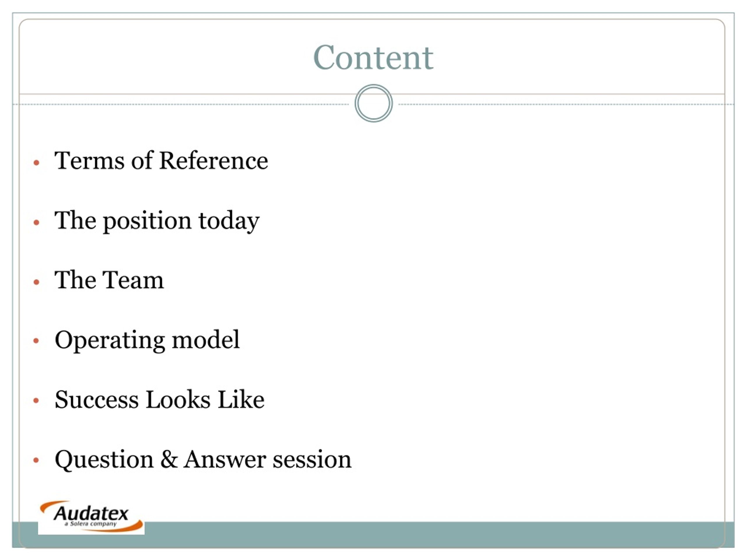
Task: Select the Operating model line
Action: [147, 340]
